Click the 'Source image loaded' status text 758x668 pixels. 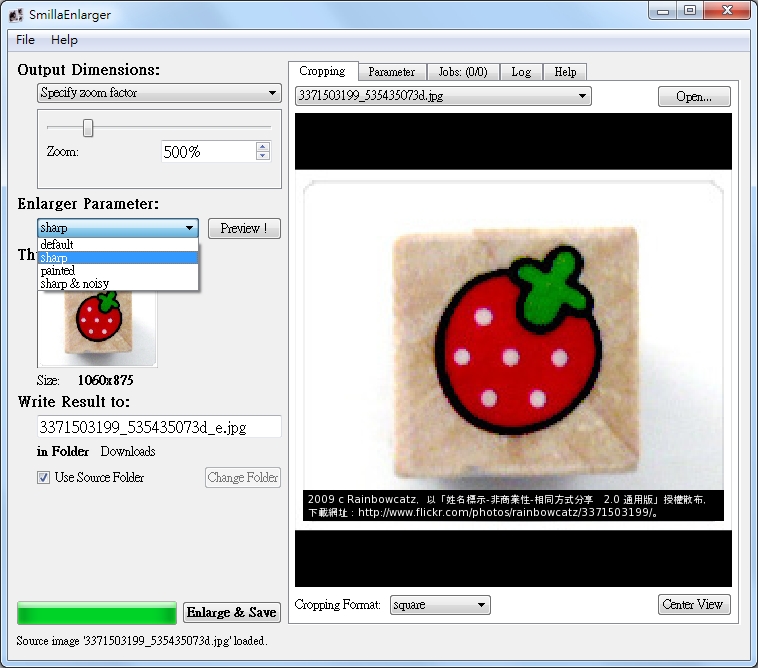pos(142,641)
